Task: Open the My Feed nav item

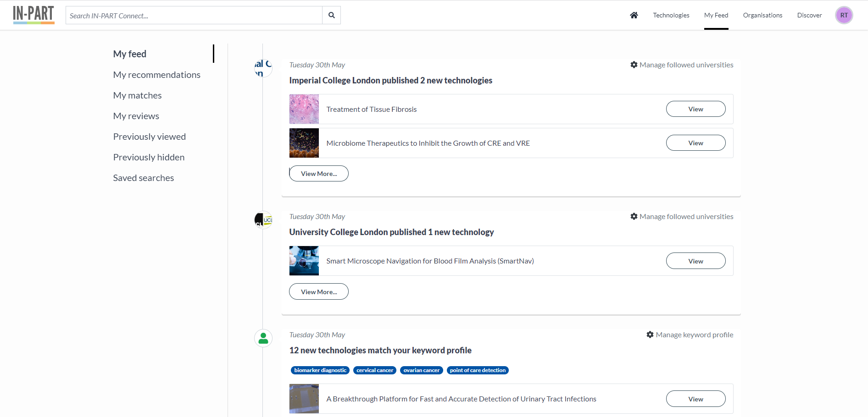Action: coord(716,15)
